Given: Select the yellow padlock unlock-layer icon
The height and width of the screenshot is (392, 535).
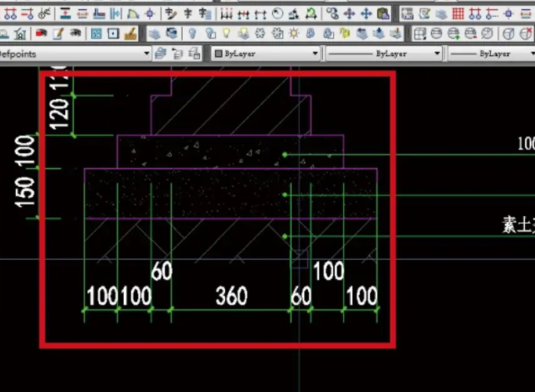Looking at the screenshot, I should coord(345,34).
